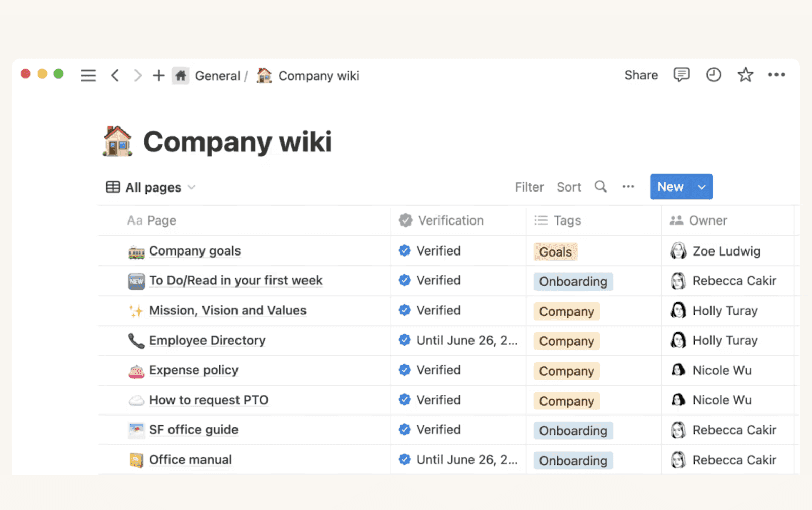The height and width of the screenshot is (510, 812).
Task: Click Rebecca Cakir's profile avatar
Action: (x=679, y=280)
